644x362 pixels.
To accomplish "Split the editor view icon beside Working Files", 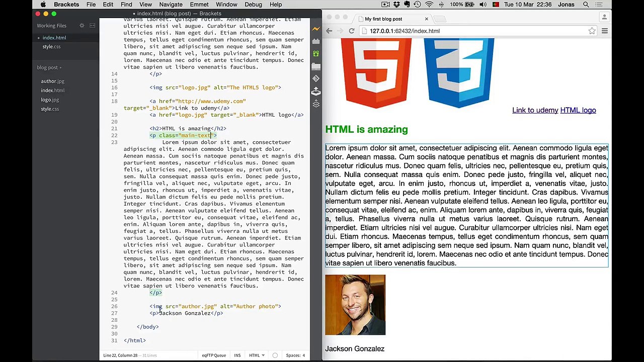I will pos(93,26).
